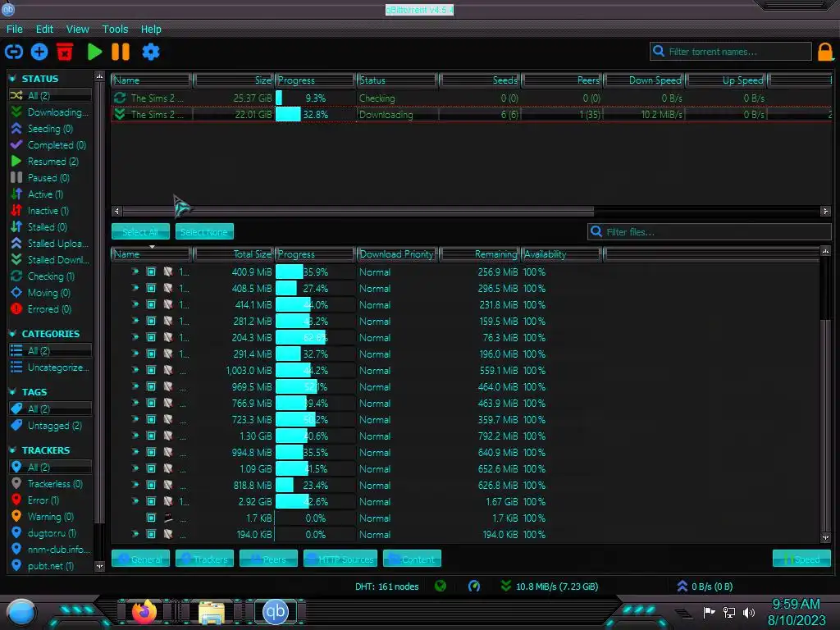Open the HTTP Sources tab button

340,559
